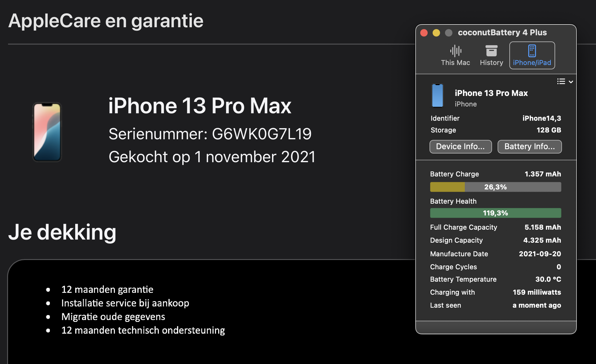Select the iPhone/iPad device icon
This screenshot has width=596, height=364.
pyautogui.click(x=532, y=51)
